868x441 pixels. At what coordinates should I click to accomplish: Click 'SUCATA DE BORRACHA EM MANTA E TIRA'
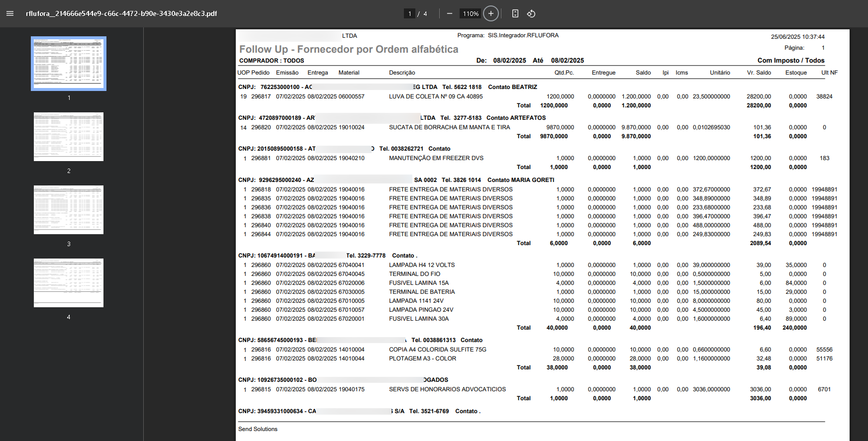click(450, 127)
